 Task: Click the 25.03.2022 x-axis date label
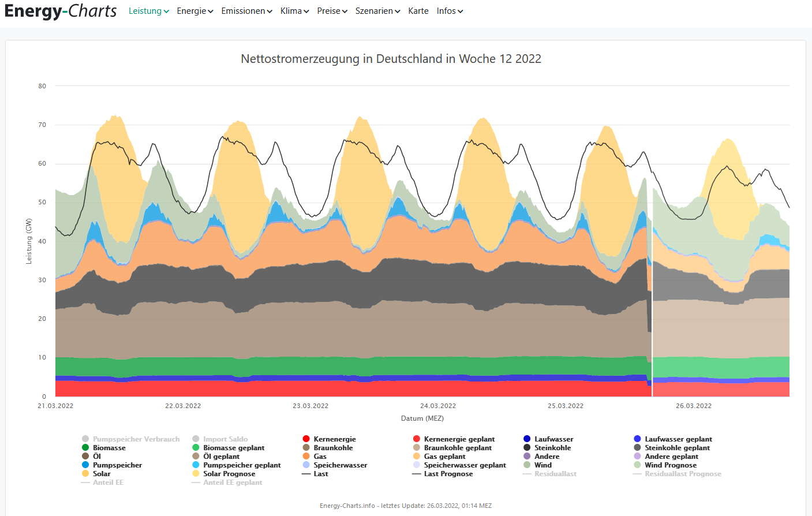pos(566,406)
